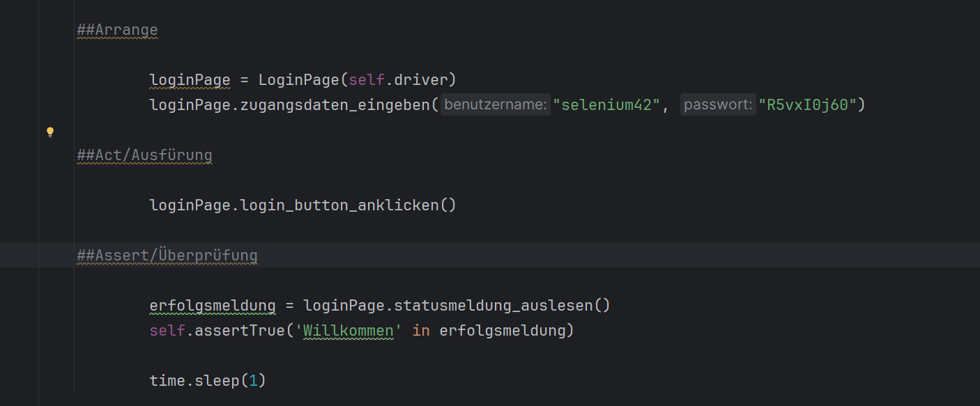Click the login_button_anklicken() call

tap(349, 205)
